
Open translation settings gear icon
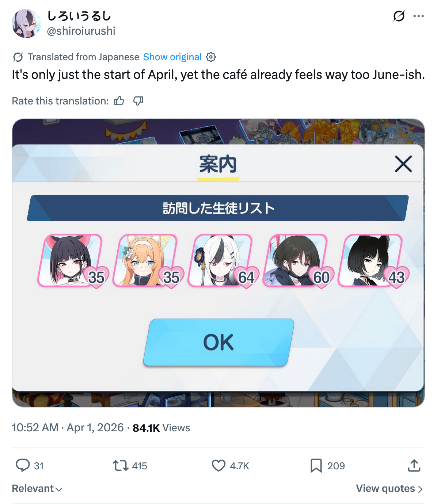[x=211, y=57]
